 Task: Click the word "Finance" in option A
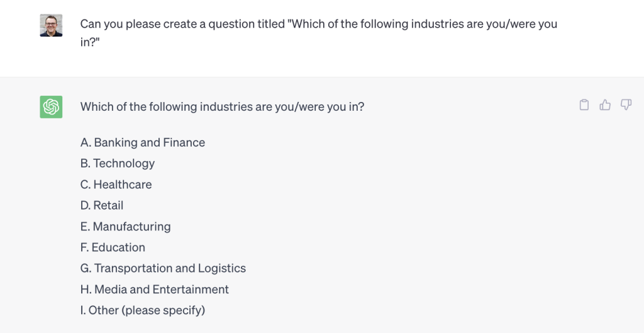pos(184,143)
